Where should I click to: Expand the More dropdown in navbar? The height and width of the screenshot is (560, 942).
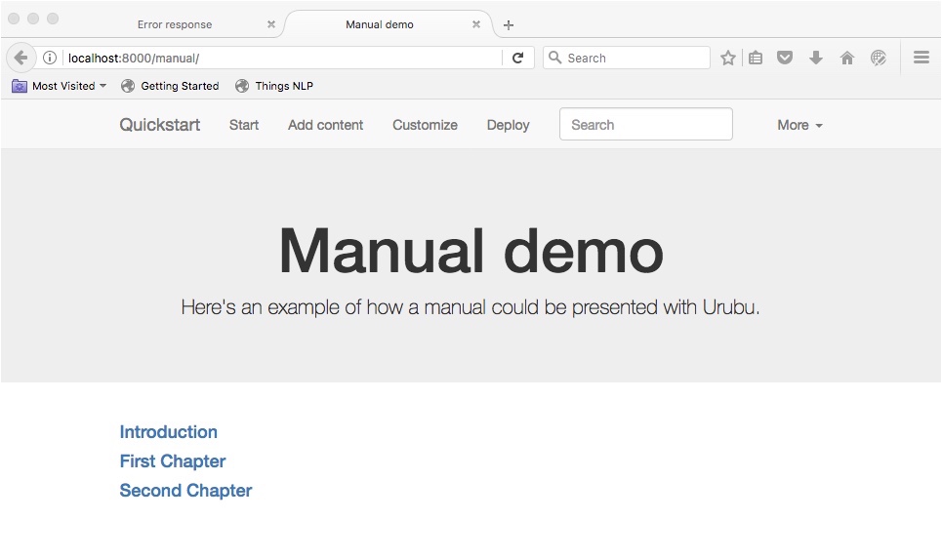click(799, 125)
